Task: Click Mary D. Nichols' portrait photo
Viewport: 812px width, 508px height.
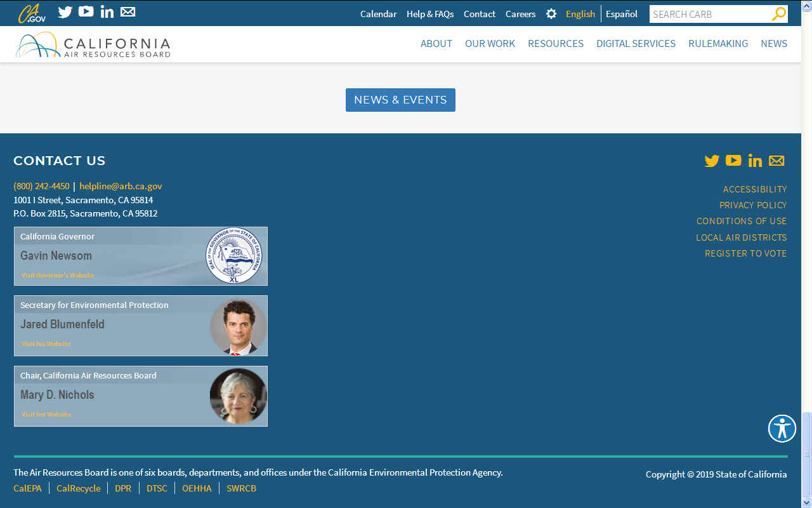Action: pos(239,396)
